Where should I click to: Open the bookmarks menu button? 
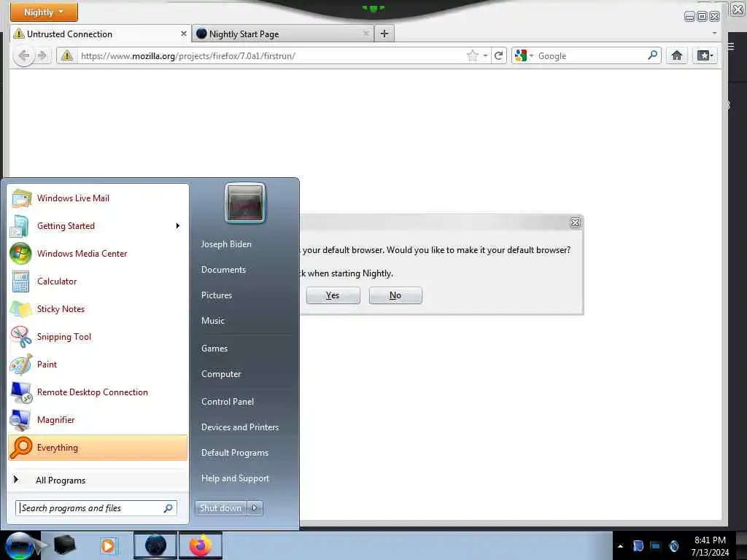[x=705, y=55]
